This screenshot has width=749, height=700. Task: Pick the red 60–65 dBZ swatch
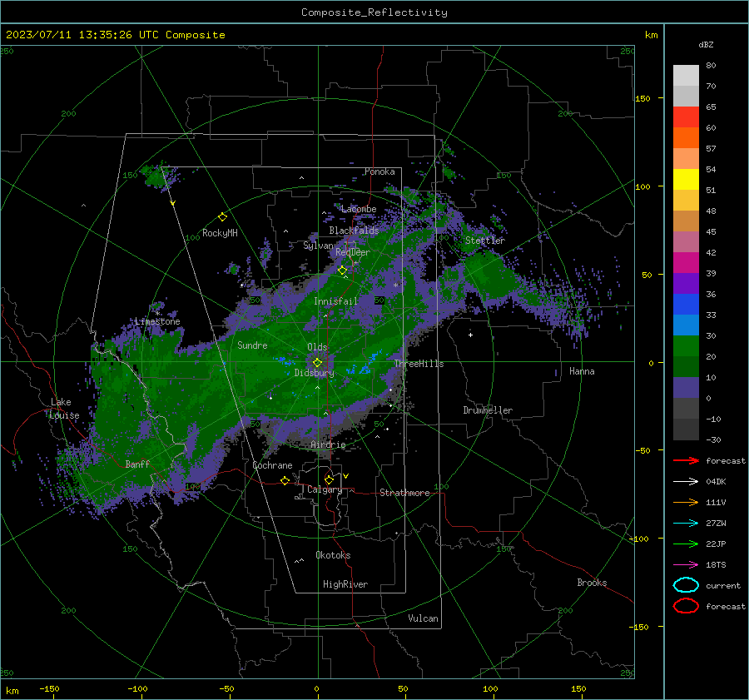(x=686, y=117)
